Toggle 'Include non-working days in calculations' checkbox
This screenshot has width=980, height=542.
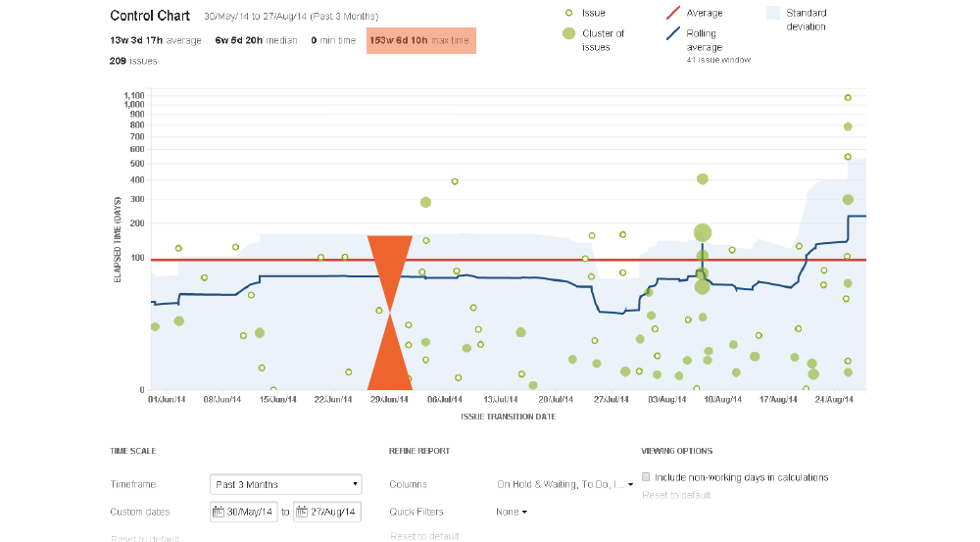646,477
